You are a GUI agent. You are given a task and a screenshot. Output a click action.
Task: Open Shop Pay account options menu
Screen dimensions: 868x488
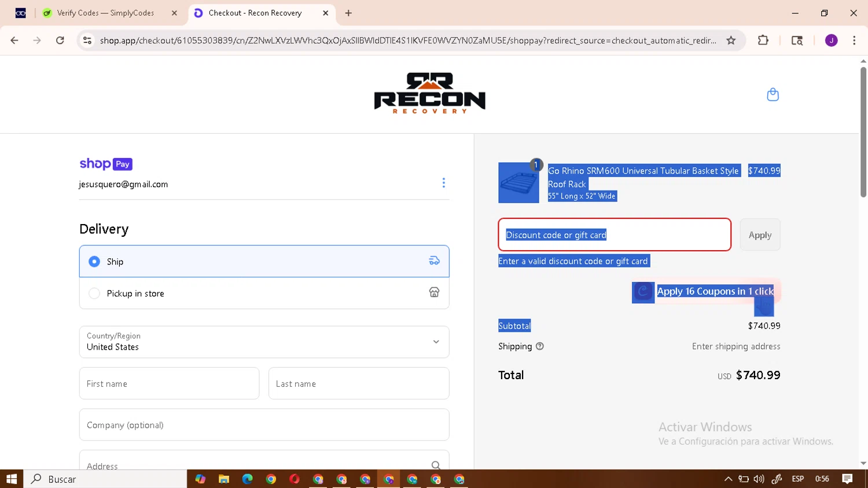tap(444, 183)
